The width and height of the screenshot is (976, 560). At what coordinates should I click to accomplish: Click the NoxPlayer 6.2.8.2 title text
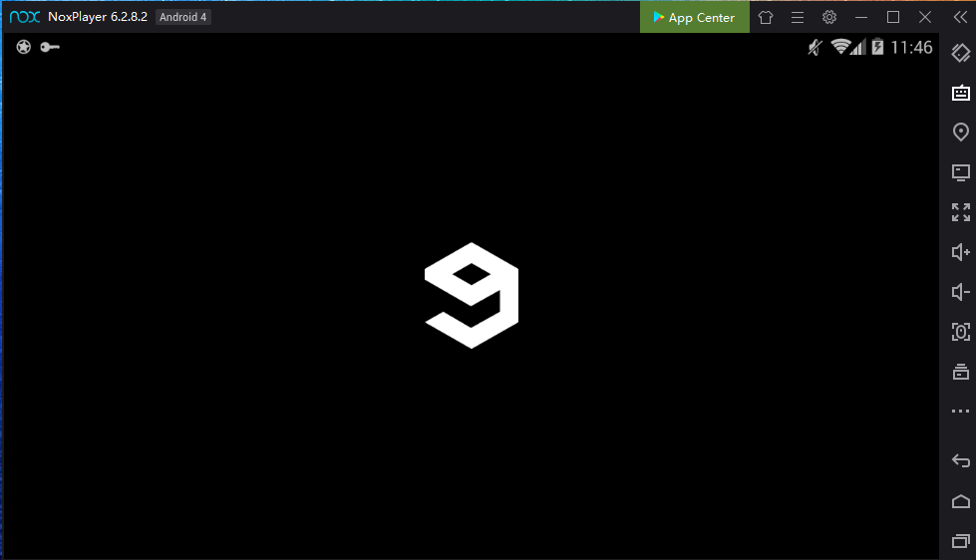click(x=98, y=17)
